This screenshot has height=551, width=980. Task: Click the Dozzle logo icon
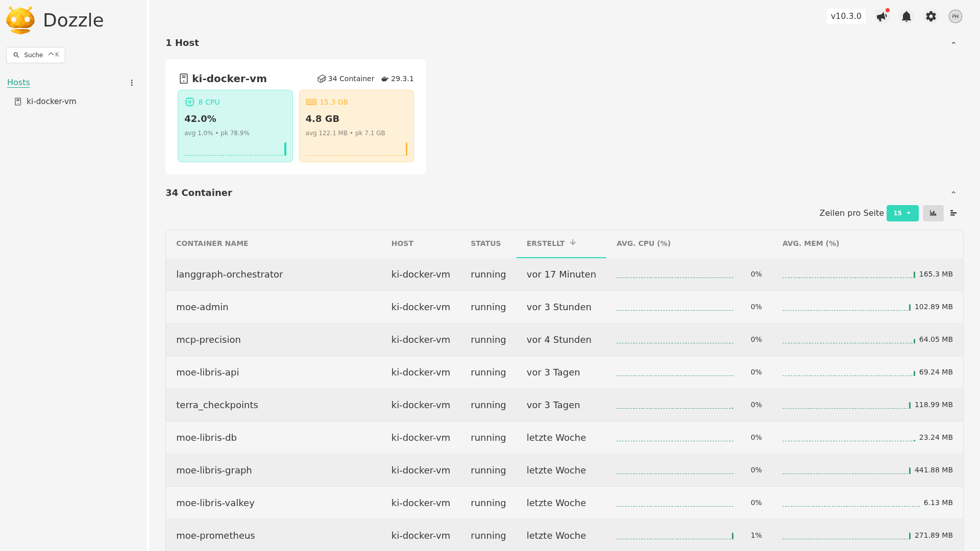[x=20, y=20]
